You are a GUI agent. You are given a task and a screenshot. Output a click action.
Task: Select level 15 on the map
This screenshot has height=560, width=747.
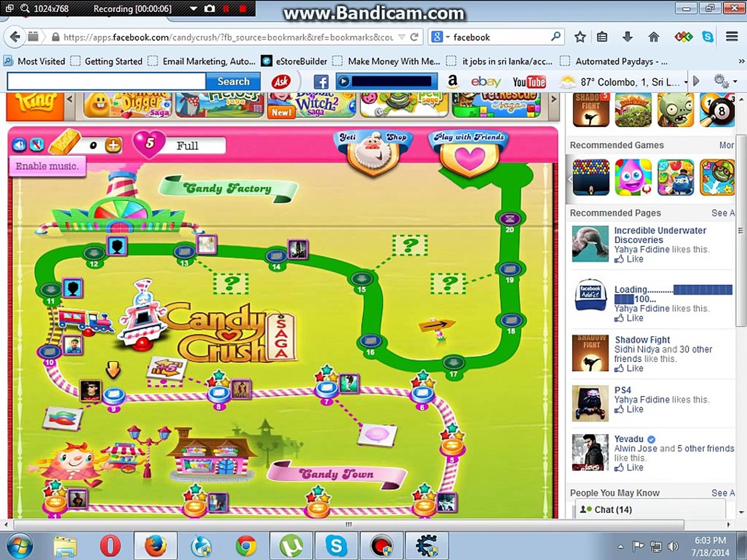pyautogui.click(x=362, y=279)
